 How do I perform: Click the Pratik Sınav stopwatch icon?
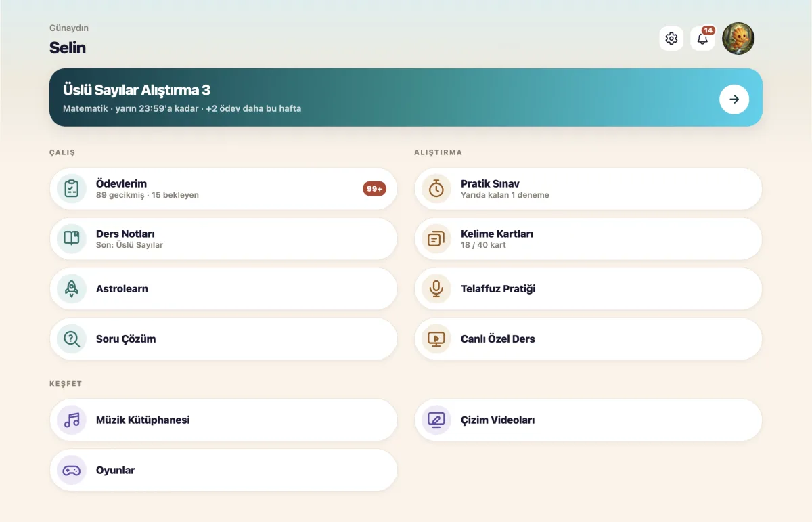436,189
